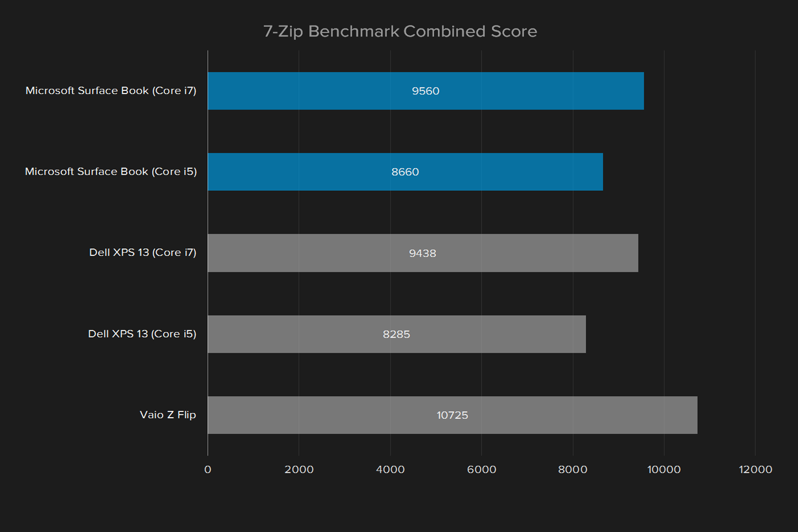Click the label 'Dell XPS 13 (Core i5)'

[x=142, y=334]
